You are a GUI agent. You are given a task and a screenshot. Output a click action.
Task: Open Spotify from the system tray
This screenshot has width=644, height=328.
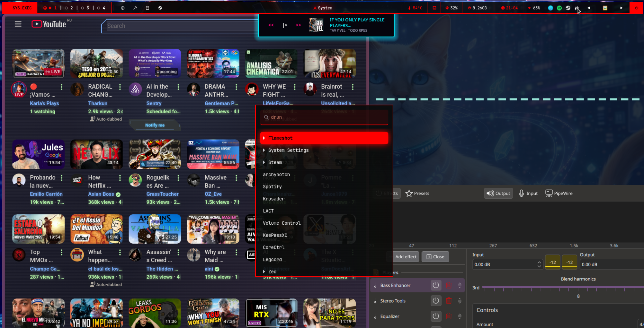tap(559, 8)
